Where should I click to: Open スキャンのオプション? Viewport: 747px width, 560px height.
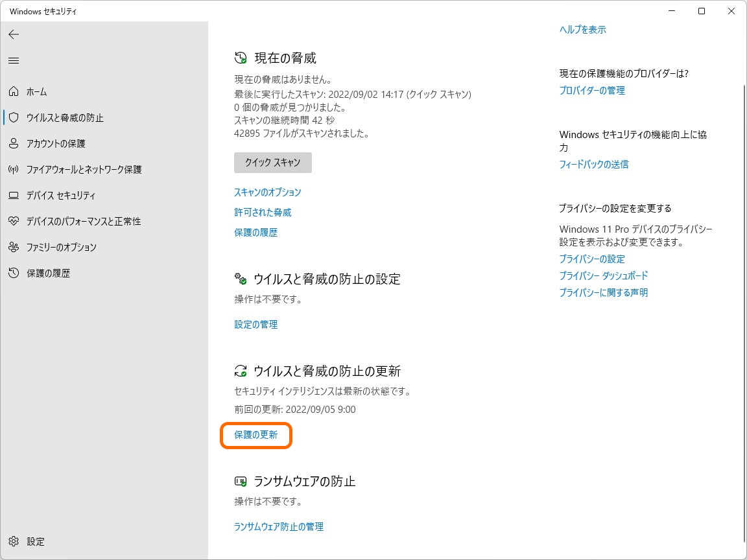point(268,192)
